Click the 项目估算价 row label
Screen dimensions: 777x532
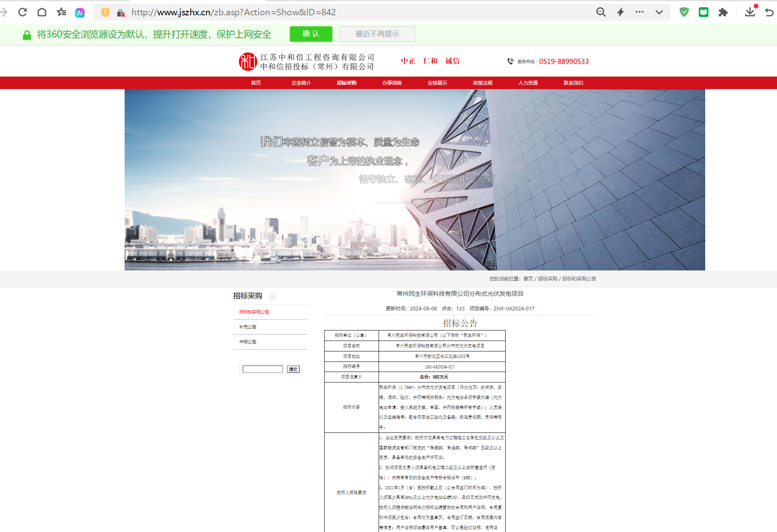pos(351,377)
